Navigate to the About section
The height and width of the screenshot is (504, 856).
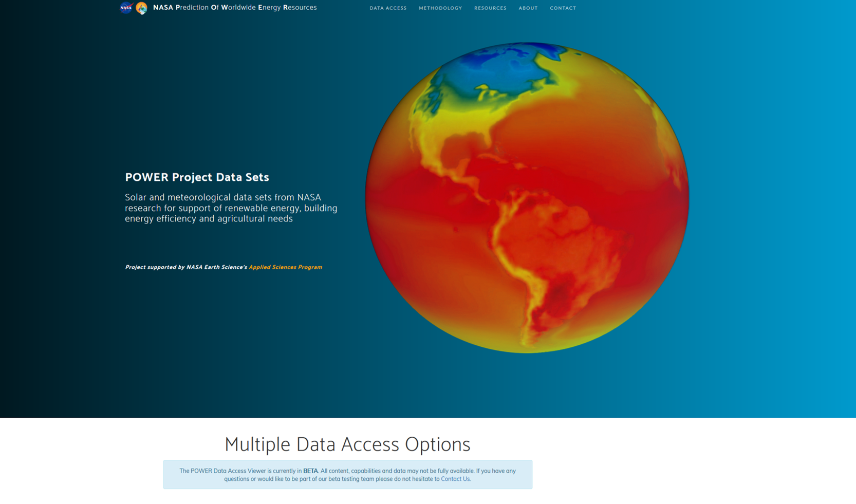coord(528,8)
